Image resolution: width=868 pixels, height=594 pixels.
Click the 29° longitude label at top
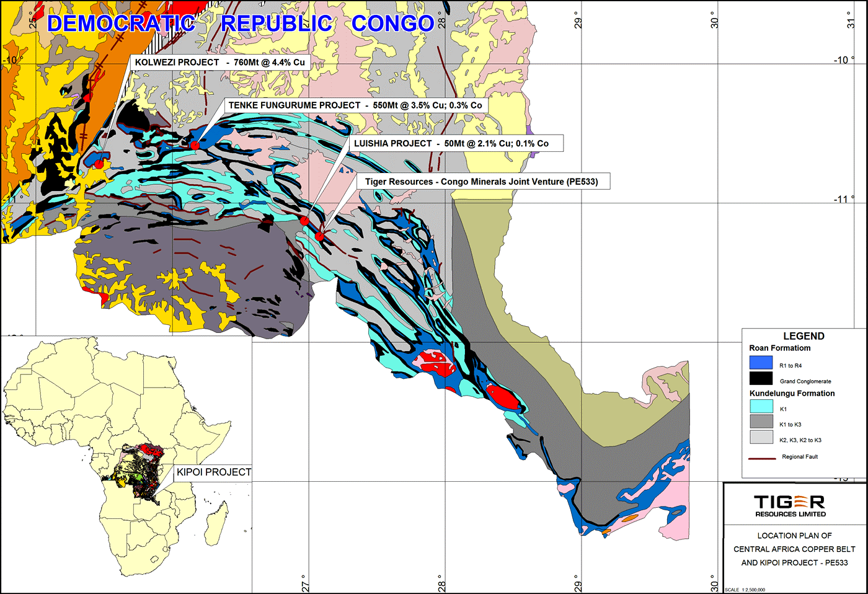point(578,20)
